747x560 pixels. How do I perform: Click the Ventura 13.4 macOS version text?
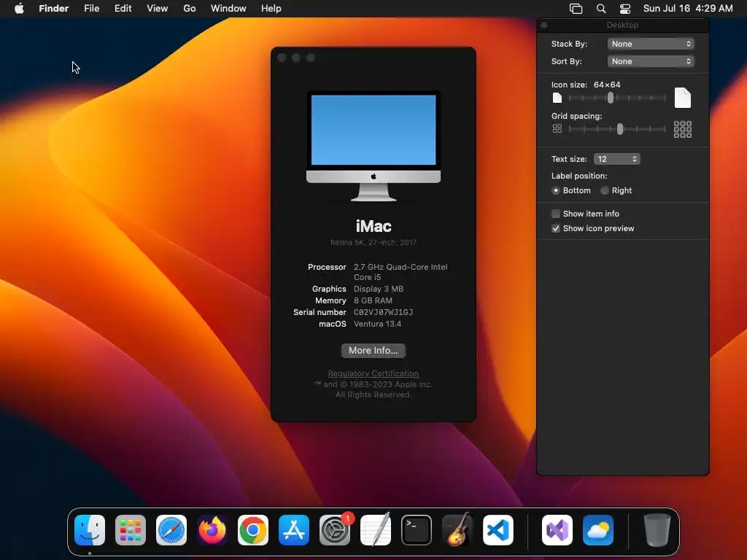377,324
